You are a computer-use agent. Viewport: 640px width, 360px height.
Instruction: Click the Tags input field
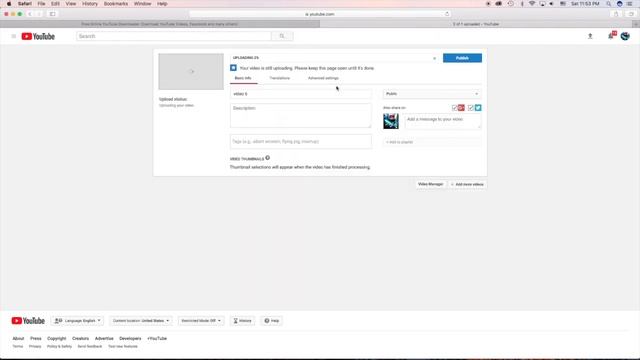click(301, 142)
